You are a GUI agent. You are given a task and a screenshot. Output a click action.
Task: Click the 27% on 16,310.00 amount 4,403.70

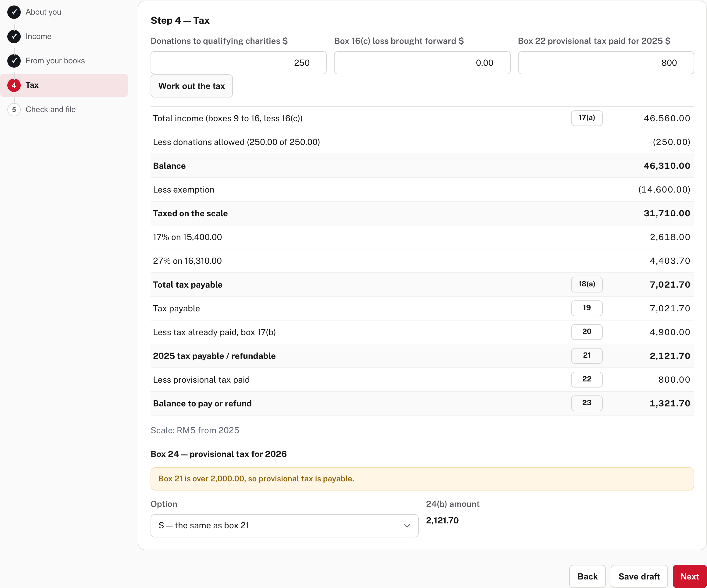[x=670, y=261]
